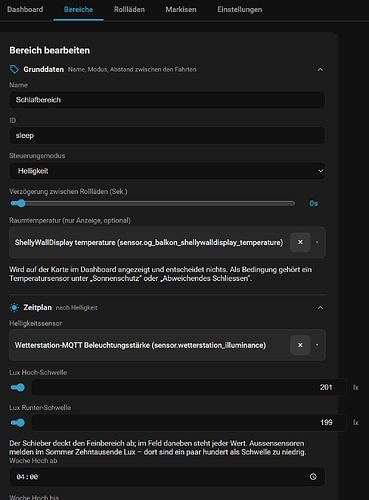Click the Grunddaten section heading
This screenshot has width=369, height=500.
pyautogui.click(x=43, y=69)
